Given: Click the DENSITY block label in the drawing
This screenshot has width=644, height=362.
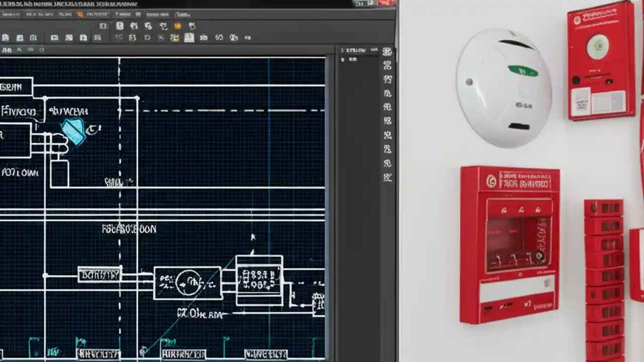Looking at the screenshot, I should (99, 275).
